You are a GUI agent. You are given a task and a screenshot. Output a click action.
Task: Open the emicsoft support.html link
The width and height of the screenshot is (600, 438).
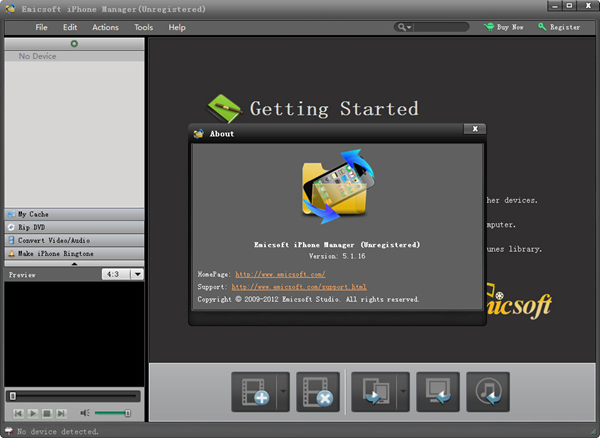[299, 287]
